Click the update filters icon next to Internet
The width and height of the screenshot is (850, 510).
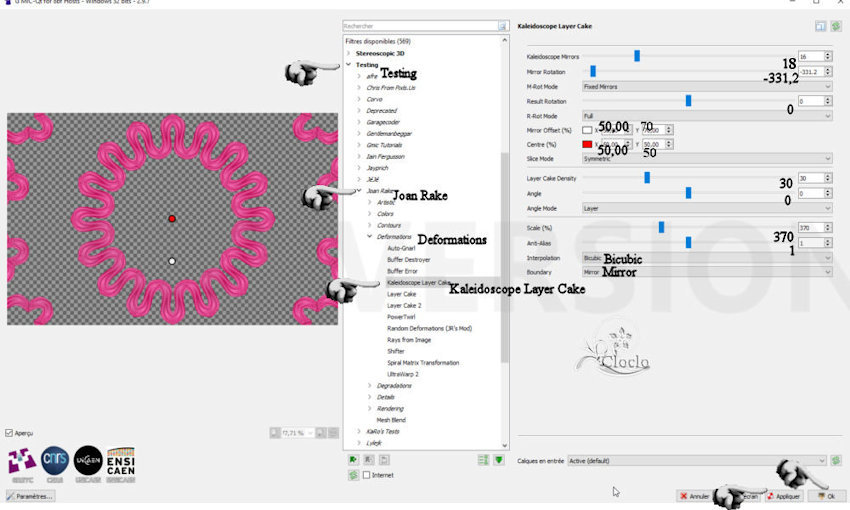click(353, 475)
